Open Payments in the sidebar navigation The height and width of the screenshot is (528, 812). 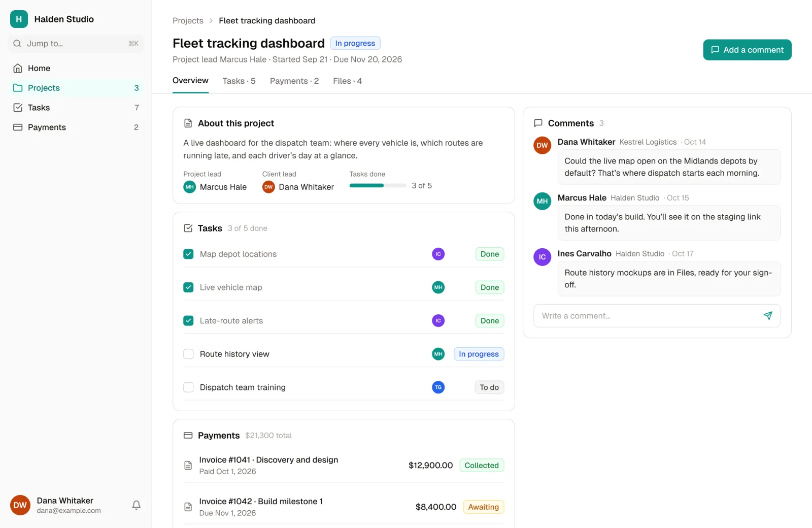point(76,127)
